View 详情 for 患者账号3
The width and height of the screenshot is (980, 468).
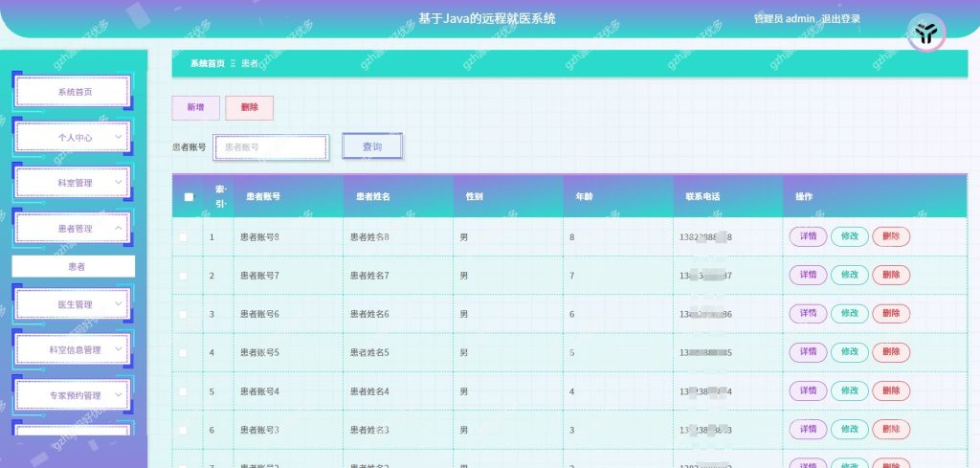(x=808, y=430)
